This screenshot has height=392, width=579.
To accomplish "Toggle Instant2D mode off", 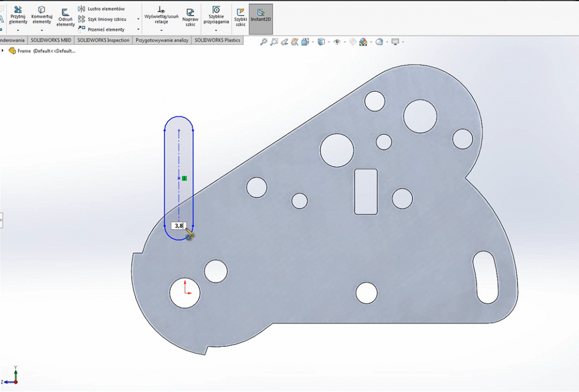I will pyautogui.click(x=260, y=15).
